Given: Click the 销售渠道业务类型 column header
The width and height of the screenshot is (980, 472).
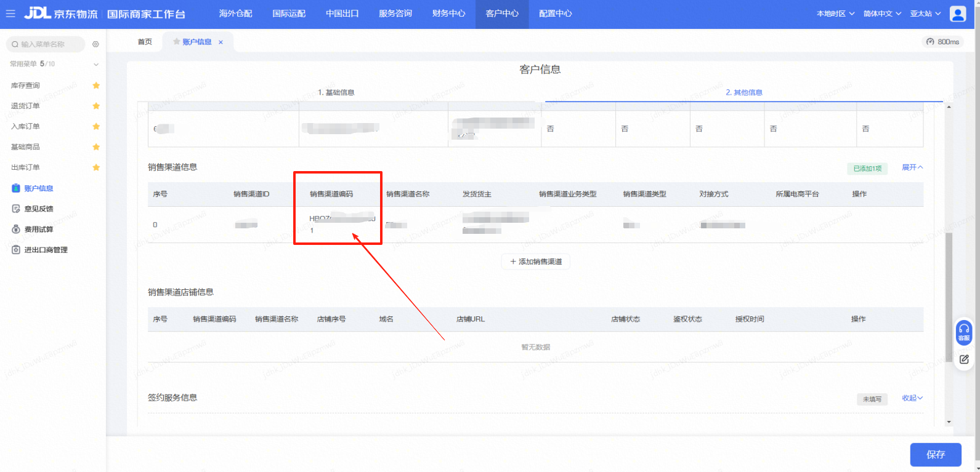Looking at the screenshot, I should 567,194.
